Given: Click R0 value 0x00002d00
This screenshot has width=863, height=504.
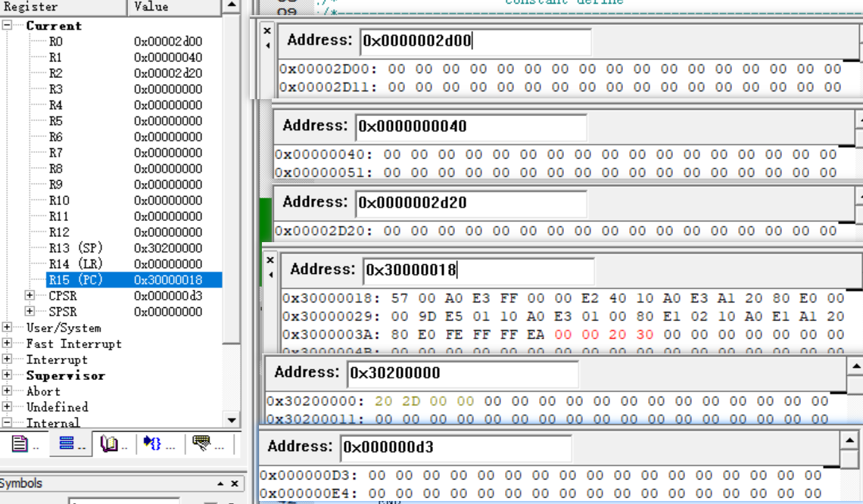Looking at the screenshot, I should 168,42.
